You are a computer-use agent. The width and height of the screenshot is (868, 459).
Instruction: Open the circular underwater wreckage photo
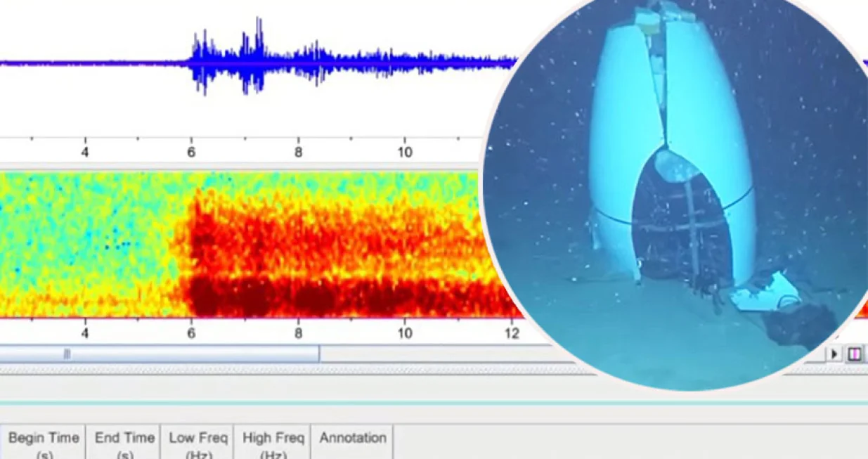tap(675, 190)
